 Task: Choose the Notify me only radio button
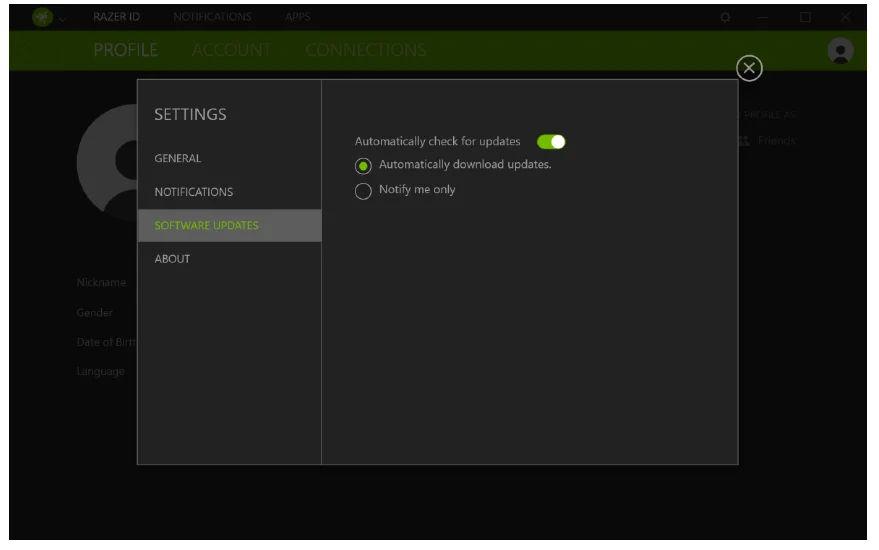point(363,191)
